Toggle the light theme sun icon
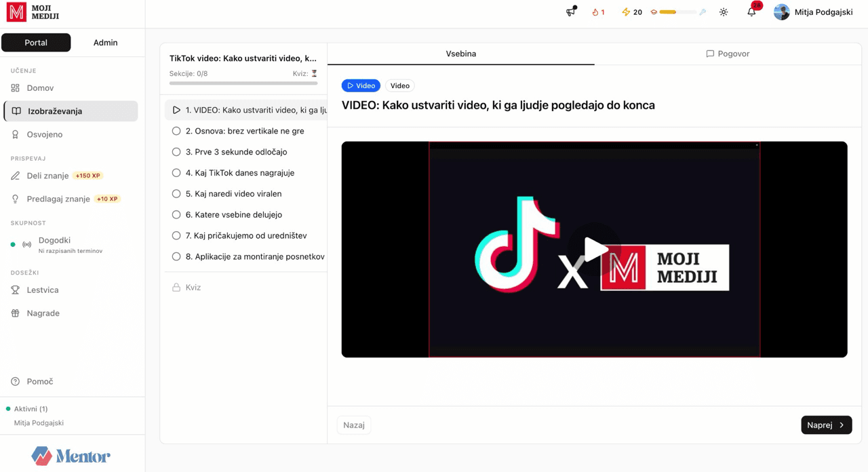The image size is (868, 472). click(x=724, y=12)
